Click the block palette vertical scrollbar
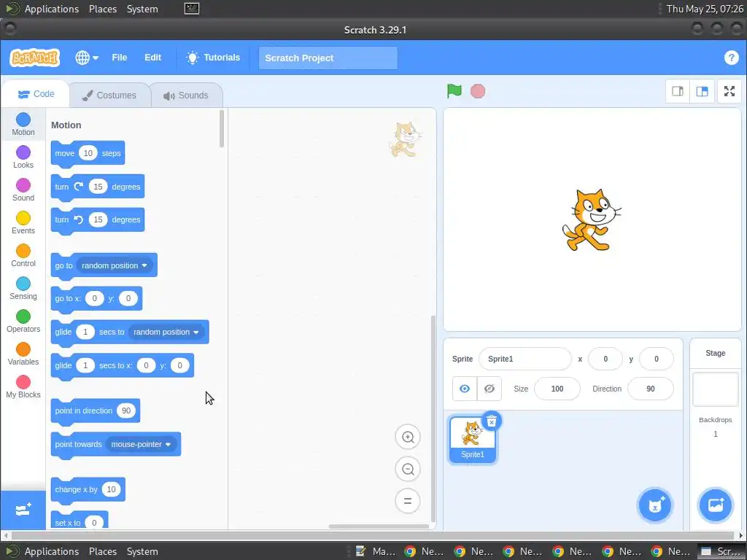The image size is (747, 560). click(222, 128)
